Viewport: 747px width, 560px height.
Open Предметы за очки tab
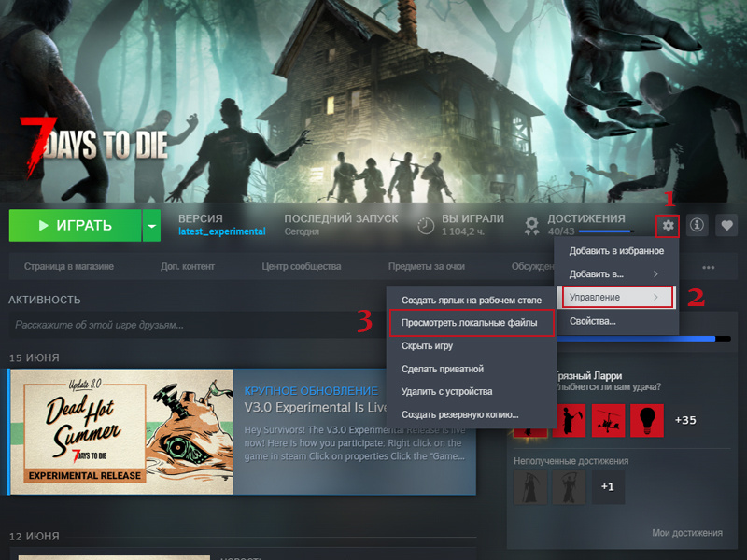coord(427,266)
